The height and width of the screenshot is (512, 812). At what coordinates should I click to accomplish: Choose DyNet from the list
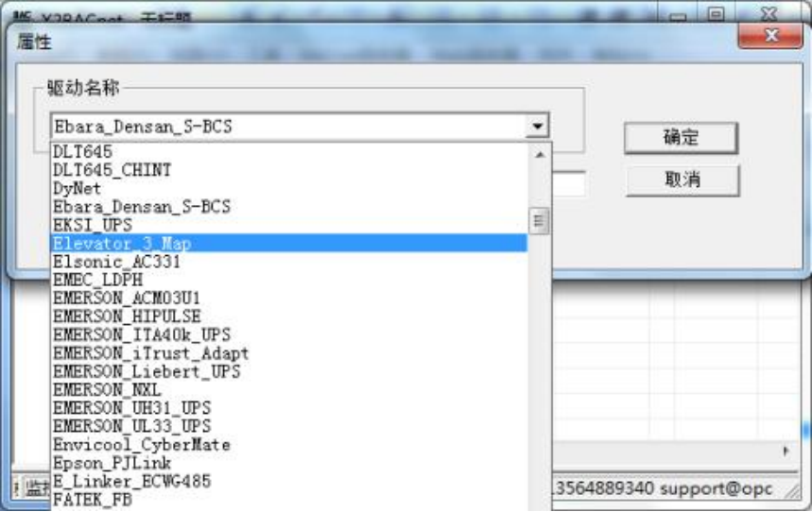[289, 188]
